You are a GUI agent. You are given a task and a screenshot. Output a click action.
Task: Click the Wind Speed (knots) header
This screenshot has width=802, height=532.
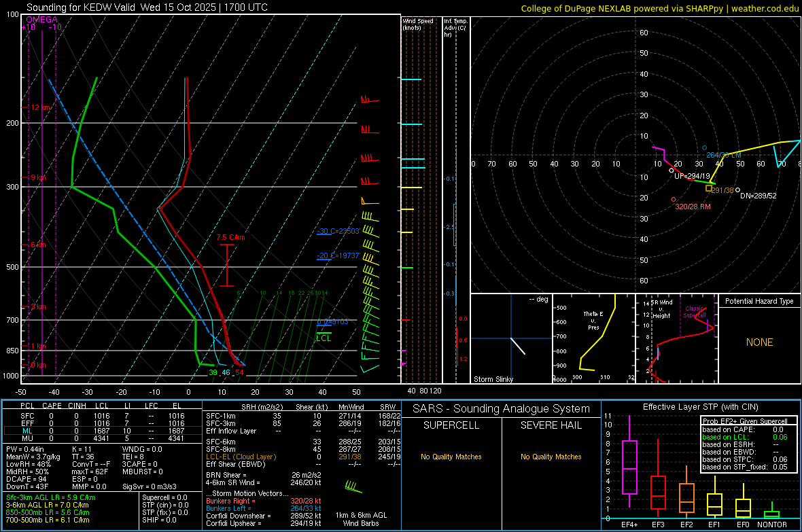click(417, 24)
